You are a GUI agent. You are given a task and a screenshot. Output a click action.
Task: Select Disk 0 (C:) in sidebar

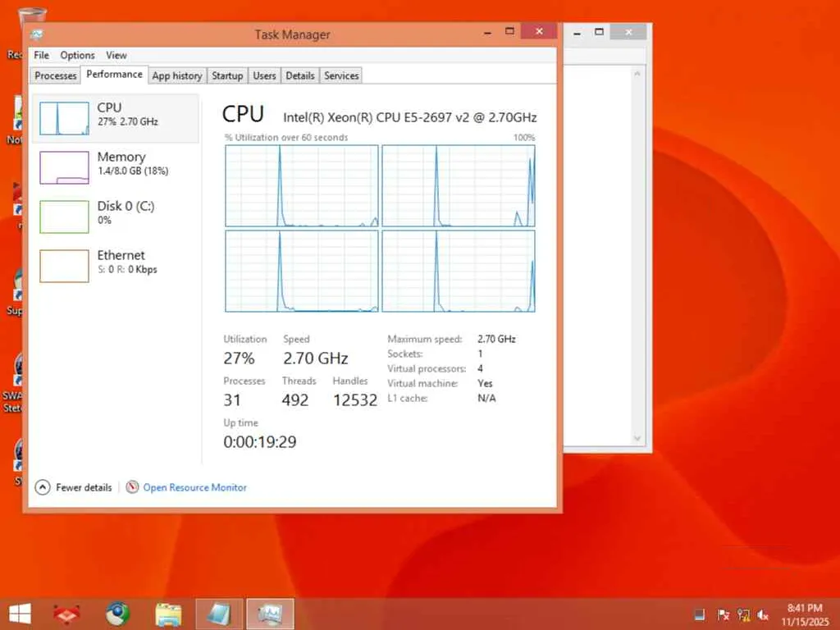tap(116, 217)
